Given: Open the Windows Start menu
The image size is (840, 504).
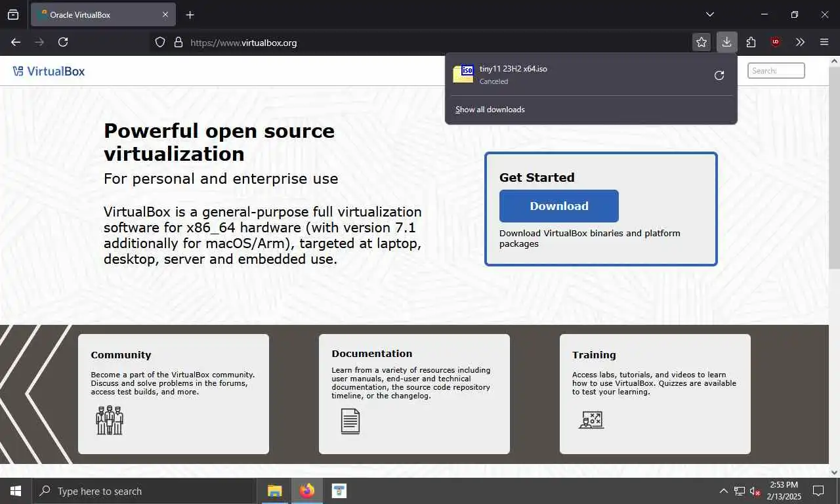Looking at the screenshot, I should pos(16,491).
